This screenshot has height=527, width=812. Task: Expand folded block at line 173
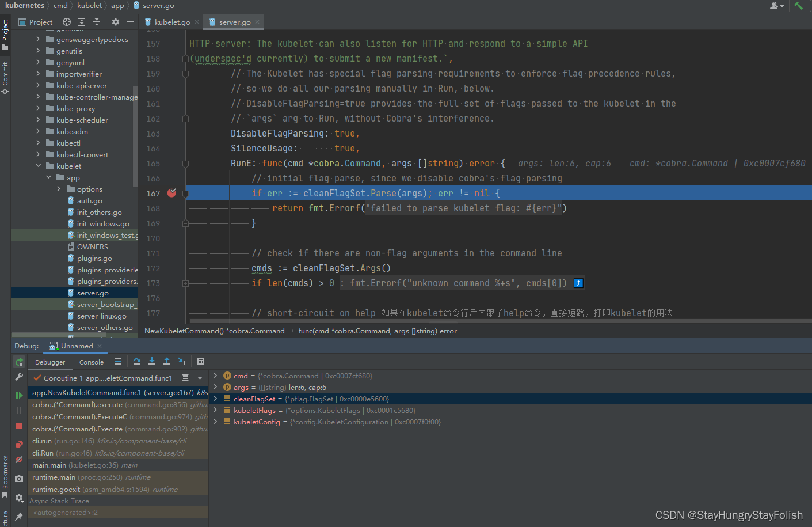click(x=185, y=283)
